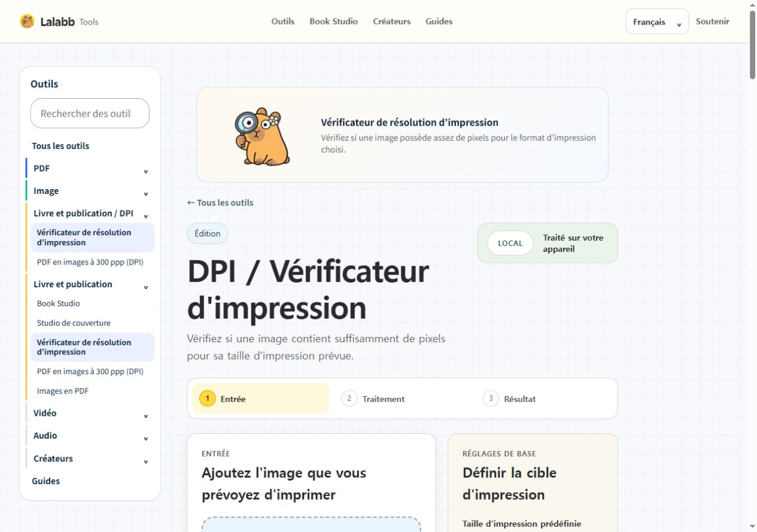Open Guides in the sidebar
This screenshot has width=757, height=532.
(46, 481)
